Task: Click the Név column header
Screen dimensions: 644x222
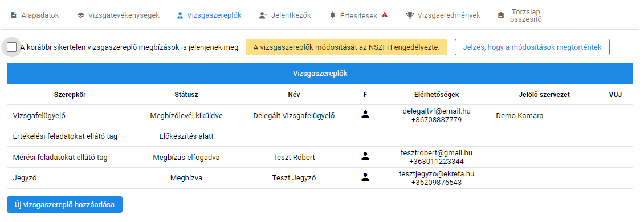Action: 294,95
